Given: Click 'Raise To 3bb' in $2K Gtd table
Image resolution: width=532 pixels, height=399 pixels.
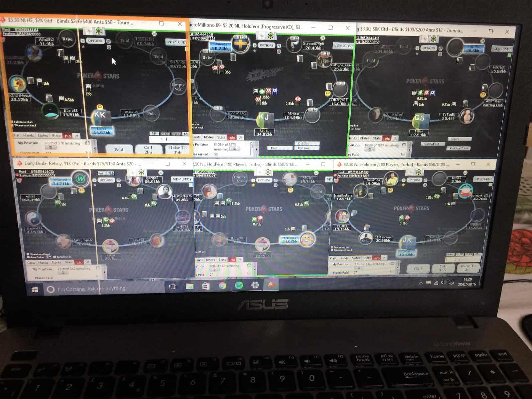Looking at the screenshot, I should [x=178, y=150].
